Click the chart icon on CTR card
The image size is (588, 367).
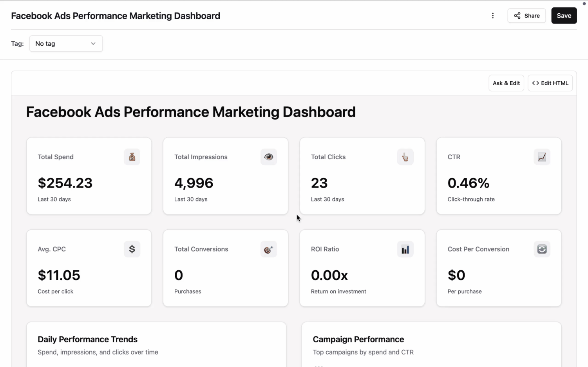point(542,157)
